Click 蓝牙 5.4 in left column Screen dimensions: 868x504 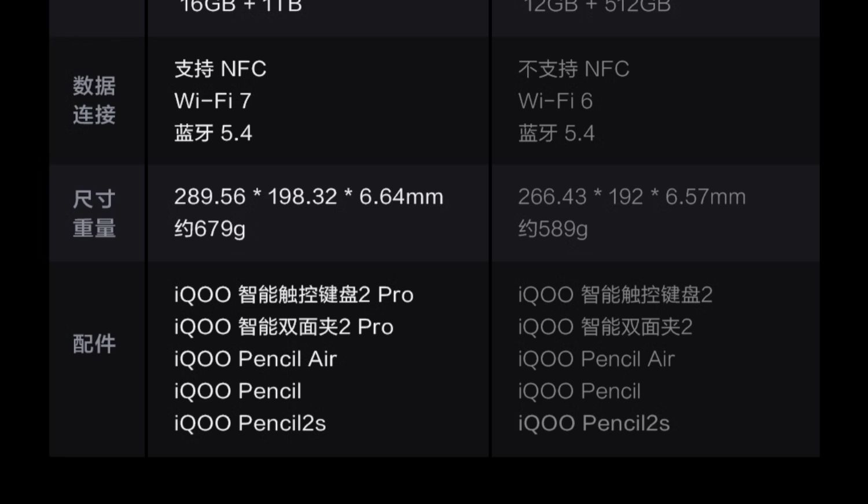pos(214,133)
